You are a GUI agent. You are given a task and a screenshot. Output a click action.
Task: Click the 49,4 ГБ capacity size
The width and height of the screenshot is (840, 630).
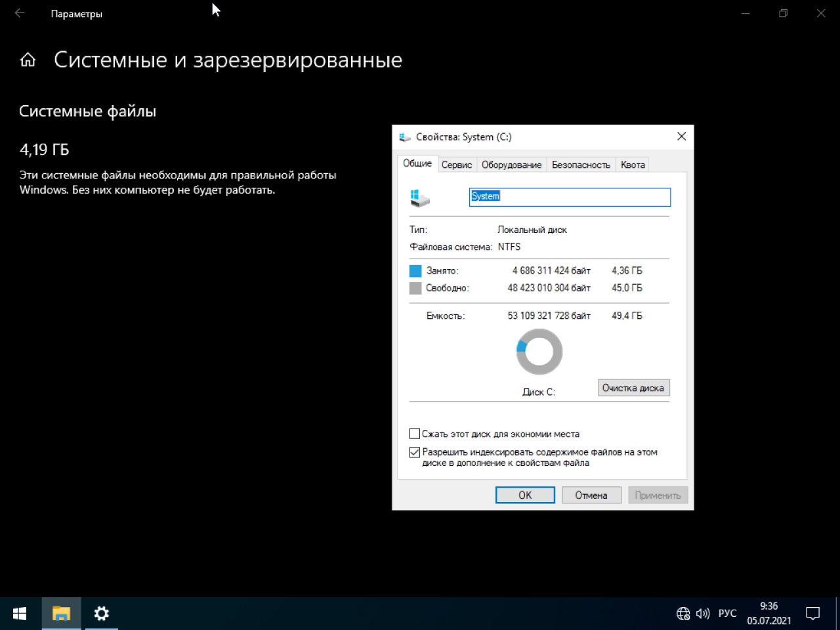627,316
